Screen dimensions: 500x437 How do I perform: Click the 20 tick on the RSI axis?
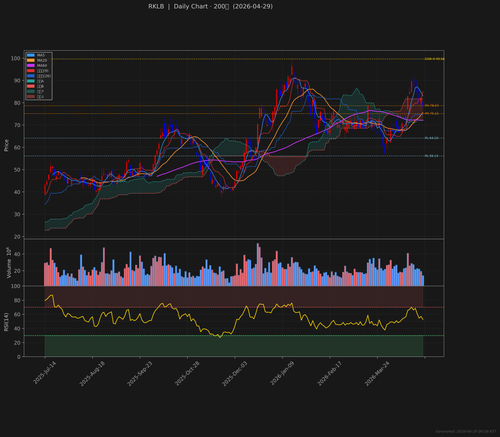(17, 343)
